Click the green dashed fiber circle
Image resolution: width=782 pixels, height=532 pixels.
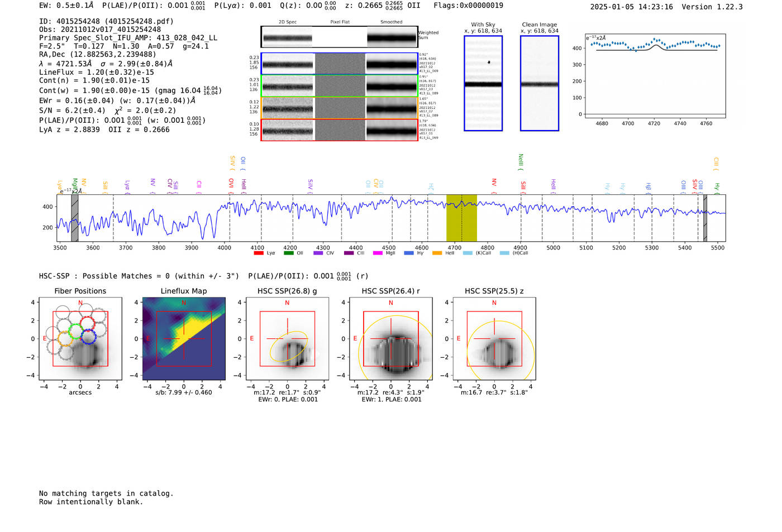pos(75,332)
